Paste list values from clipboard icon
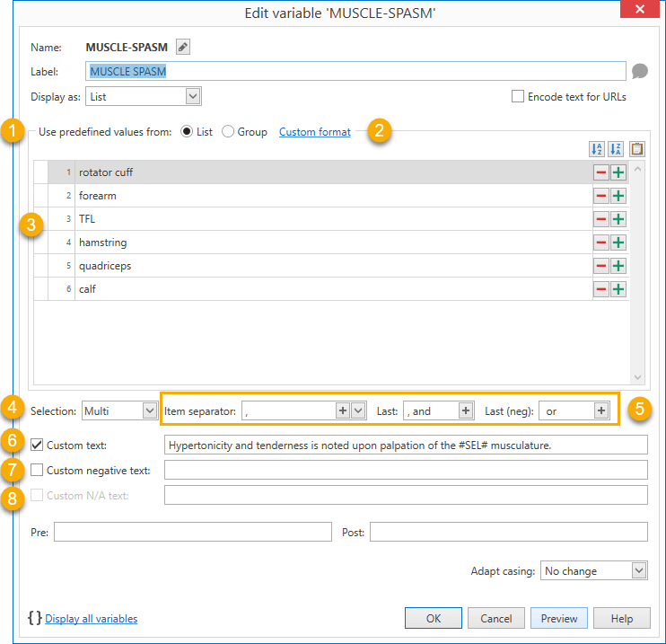666x644 pixels. tap(637, 149)
